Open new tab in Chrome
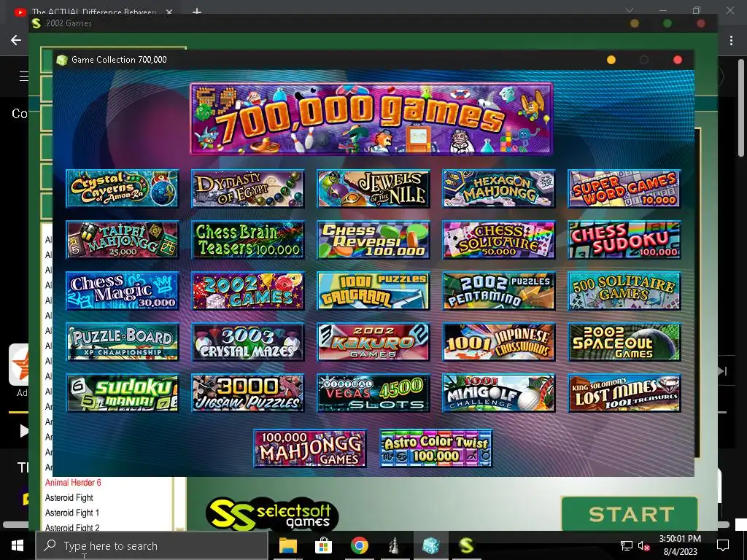The width and height of the screenshot is (747, 560). pyautogui.click(x=197, y=12)
